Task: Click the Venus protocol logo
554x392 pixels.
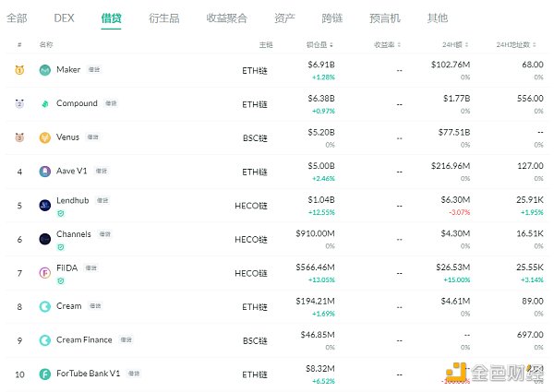Action: pos(45,137)
